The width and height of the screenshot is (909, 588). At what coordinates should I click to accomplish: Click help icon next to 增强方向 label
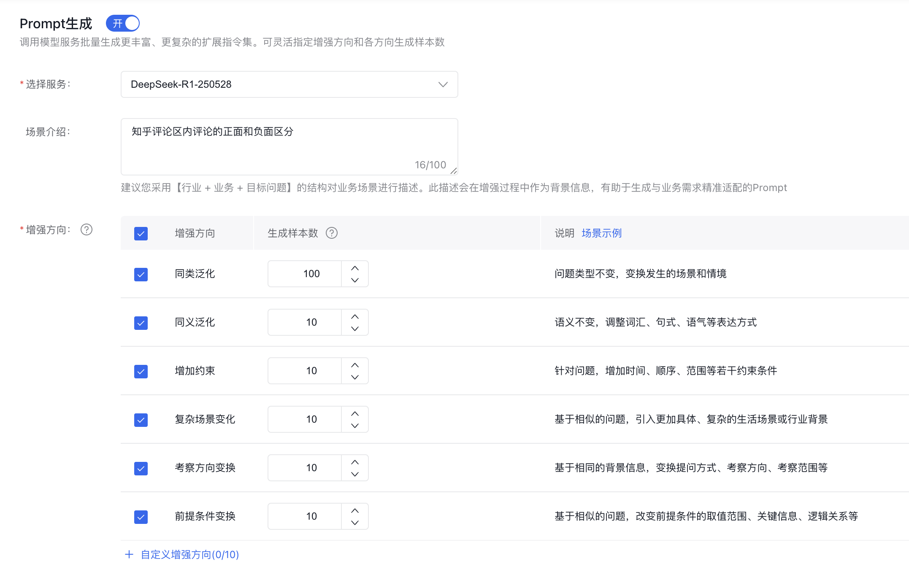pos(87,229)
